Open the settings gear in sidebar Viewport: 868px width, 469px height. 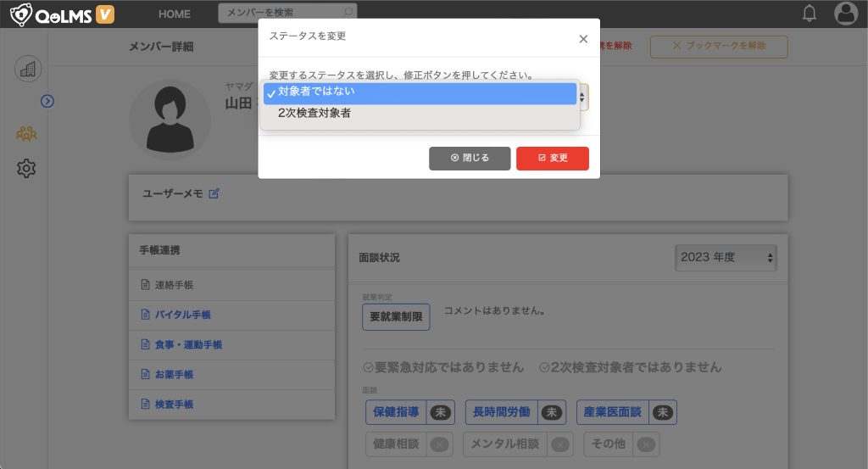(26, 169)
